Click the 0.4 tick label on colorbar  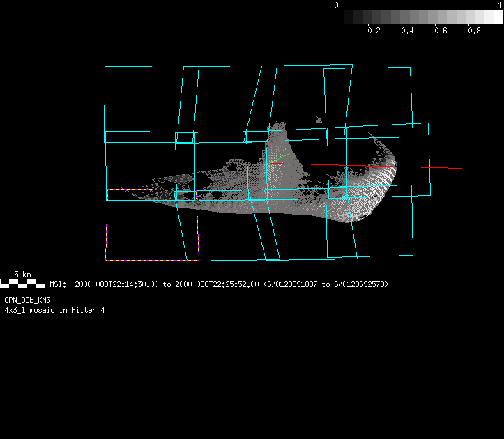(x=407, y=31)
